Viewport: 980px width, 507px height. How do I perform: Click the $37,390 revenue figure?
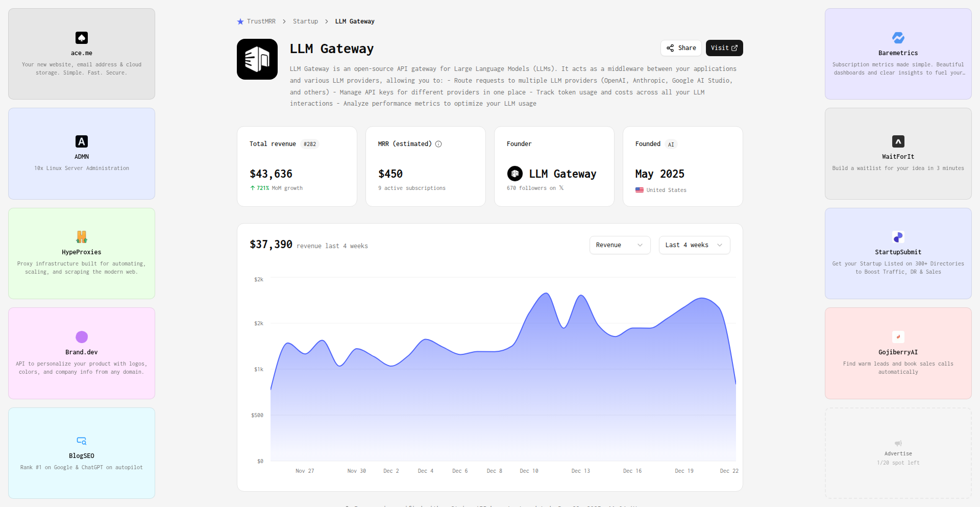pos(271,245)
